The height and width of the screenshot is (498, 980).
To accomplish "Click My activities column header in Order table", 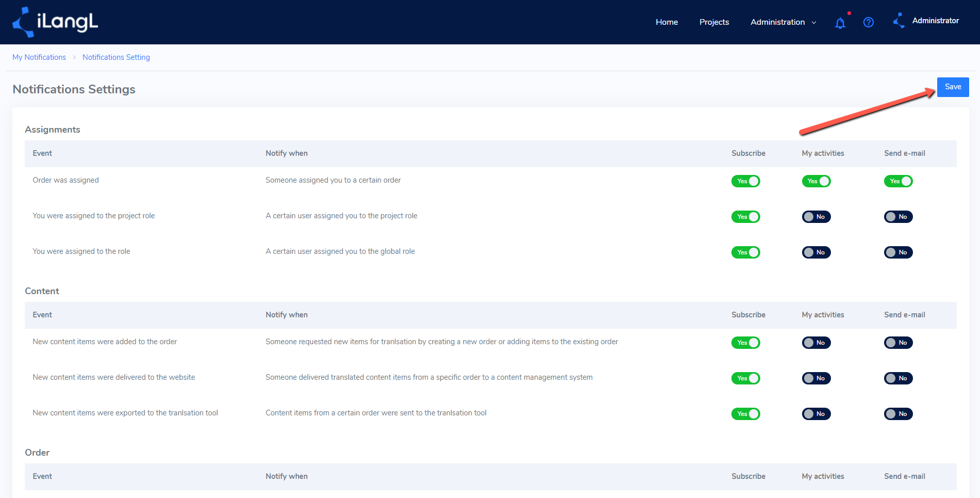I will tap(823, 476).
